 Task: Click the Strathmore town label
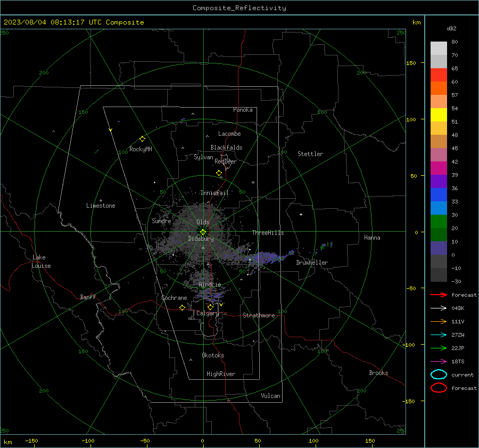pos(259,315)
